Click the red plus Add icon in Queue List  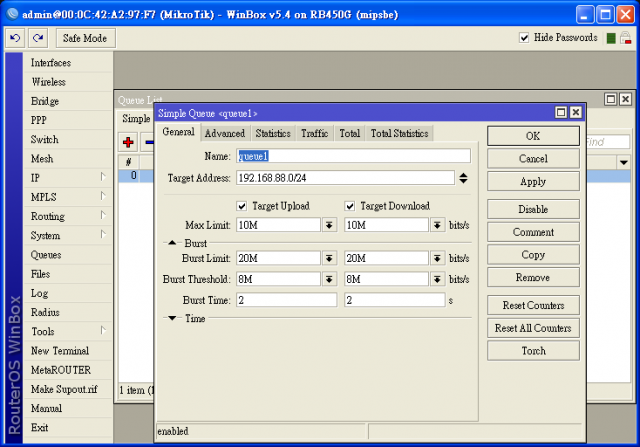tap(128, 142)
